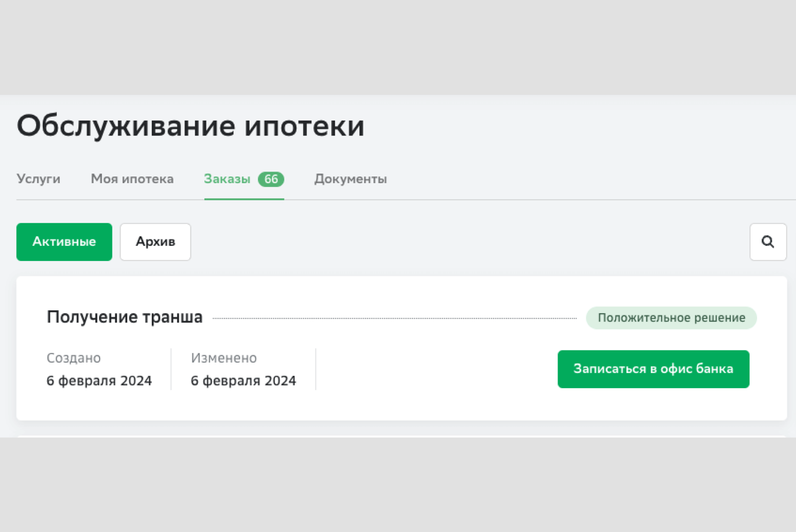
Task: Click the Создано date 6 февраля 2024
Action: (x=99, y=381)
